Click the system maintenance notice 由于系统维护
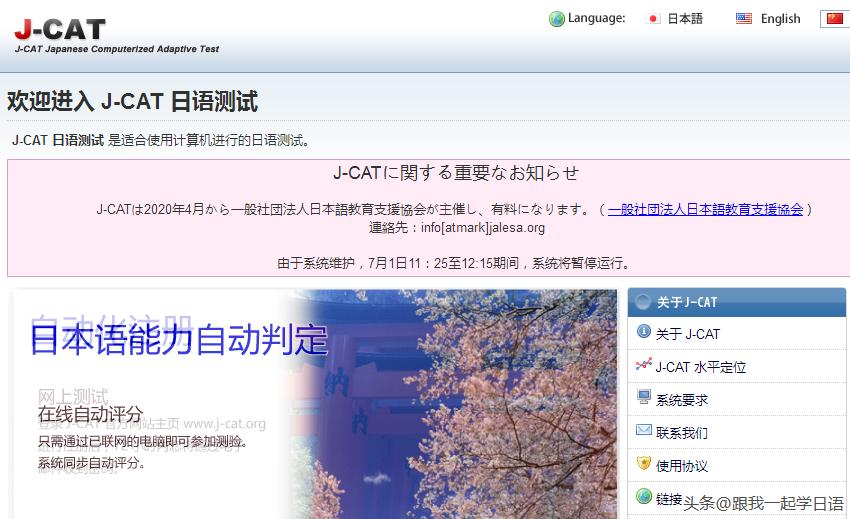Screen dimensions: 850x519 point(455,264)
